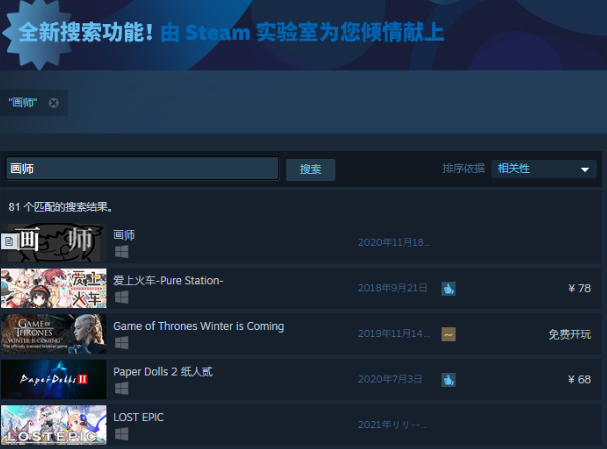Open Game of Thrones Winter is Coming thumbnail
Viewport: 607px width, 449px height.
pos(53,334)
